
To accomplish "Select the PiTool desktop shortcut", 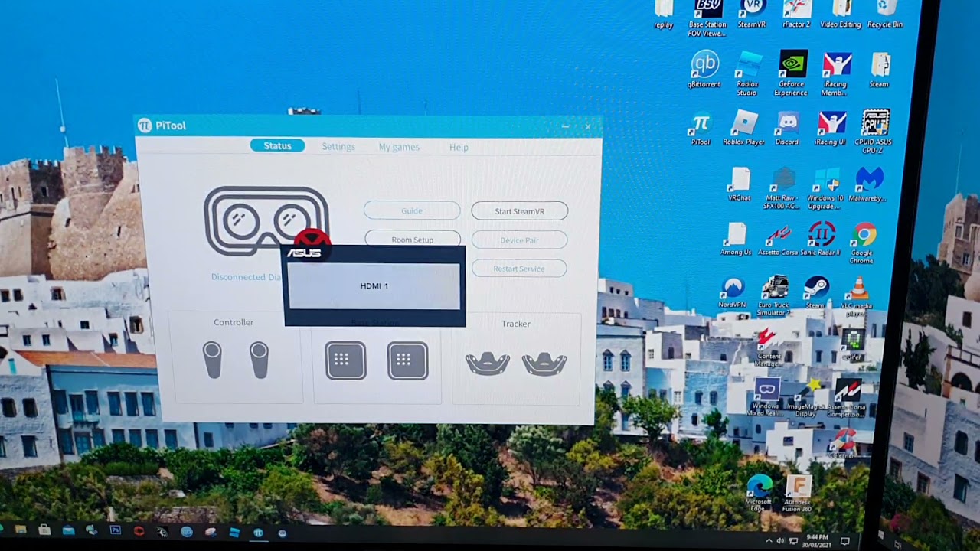I will click(701, 129).
